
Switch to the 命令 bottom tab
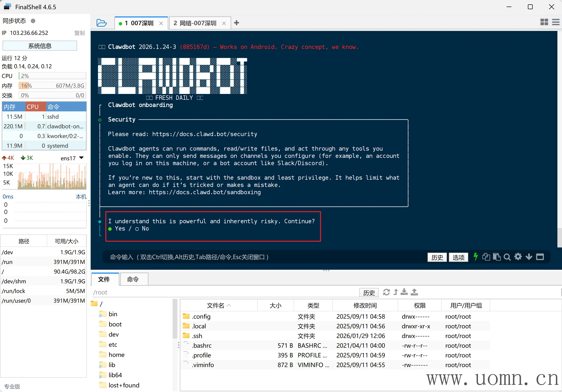point(133,279)
